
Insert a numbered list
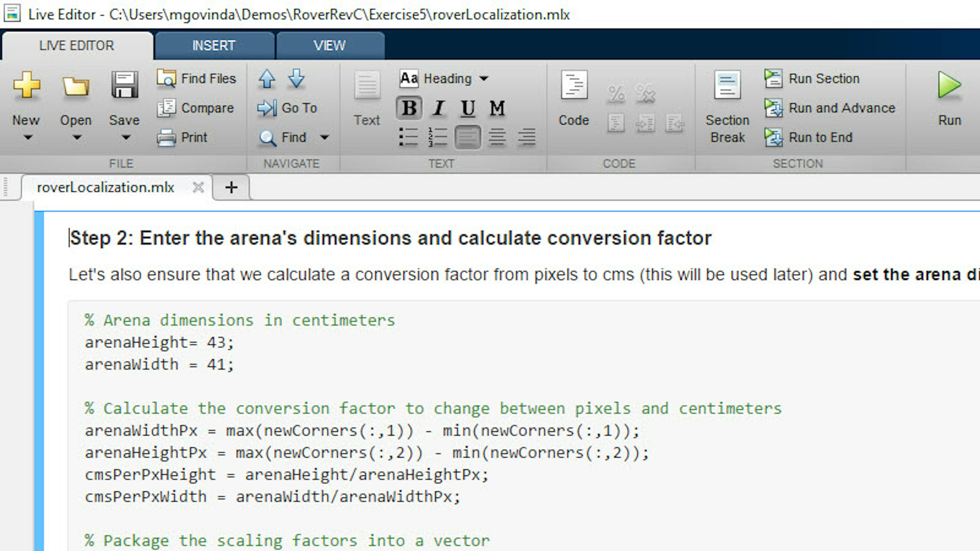[x=438, y=137]
